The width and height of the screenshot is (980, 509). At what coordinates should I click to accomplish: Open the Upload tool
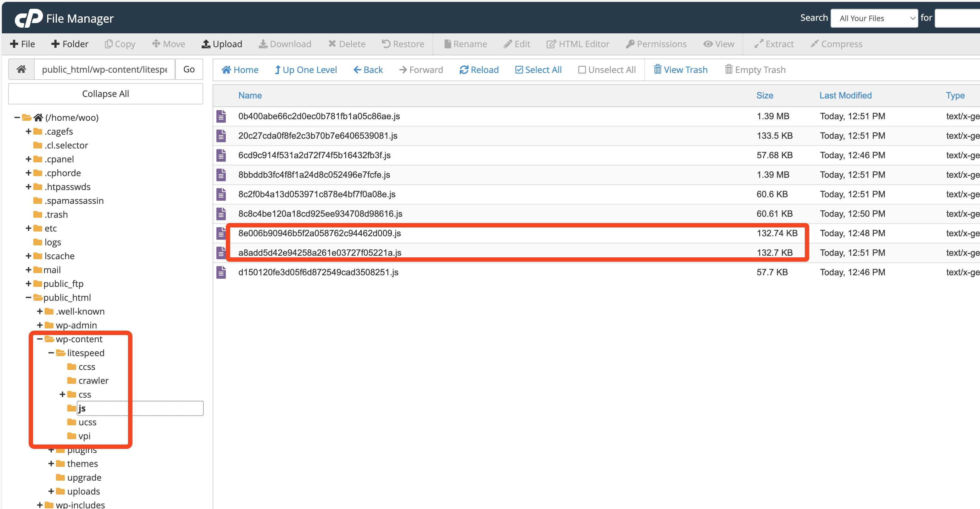[222, 44]
